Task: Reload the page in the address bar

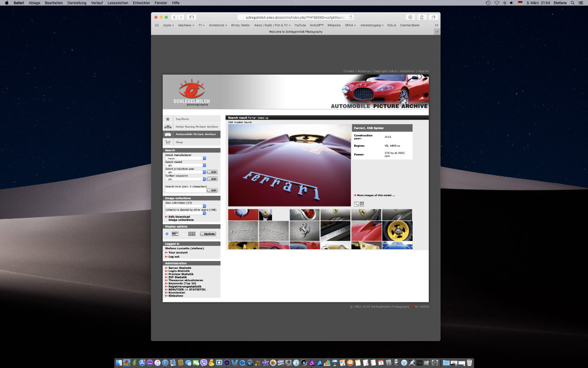Action: (351, 17)
